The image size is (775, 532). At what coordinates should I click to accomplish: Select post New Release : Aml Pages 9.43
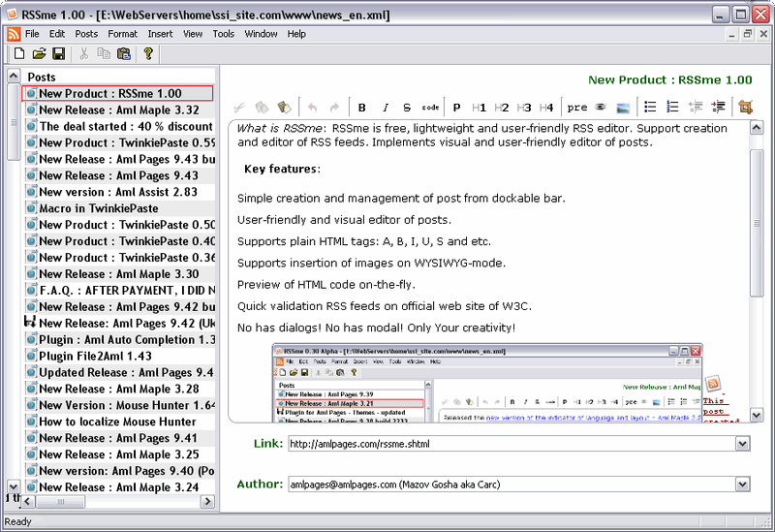click(119, 175)
